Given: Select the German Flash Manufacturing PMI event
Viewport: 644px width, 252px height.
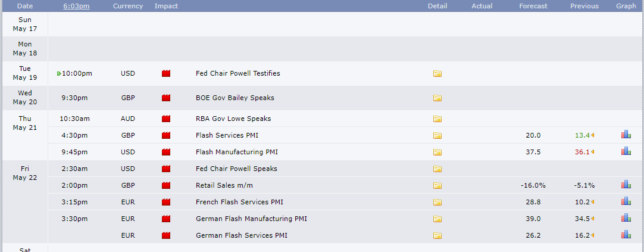Looking at the screenshot, I should pos(251,219).
